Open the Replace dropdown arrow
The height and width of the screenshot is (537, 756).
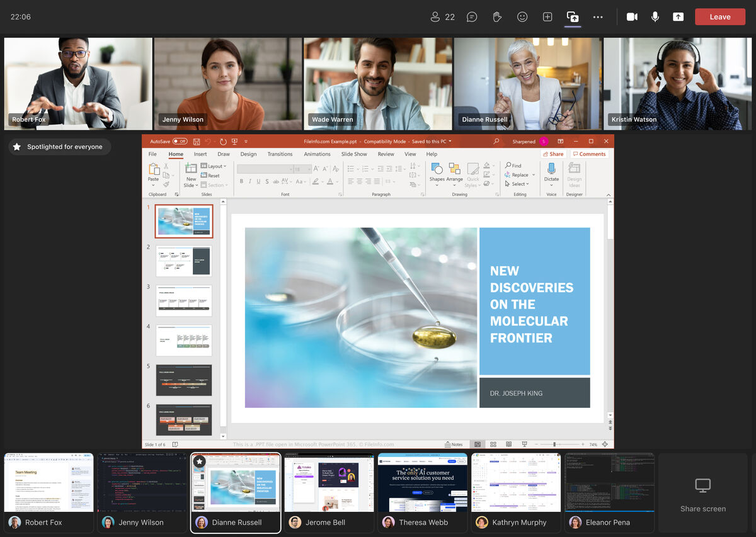pos(534,175)
